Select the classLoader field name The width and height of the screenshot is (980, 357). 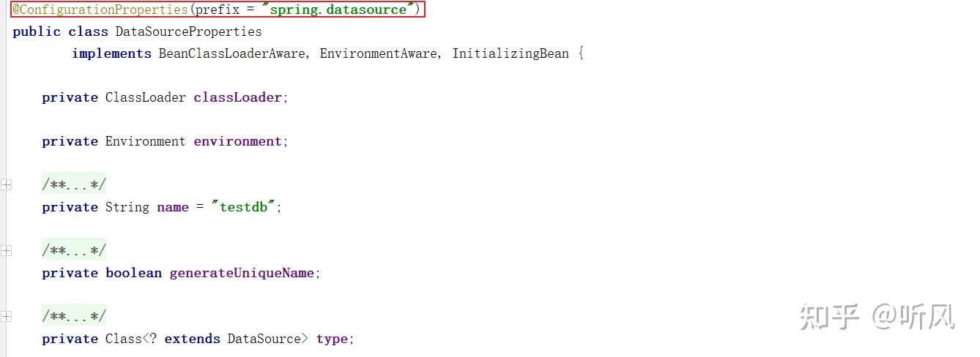(x=237, y=97)
